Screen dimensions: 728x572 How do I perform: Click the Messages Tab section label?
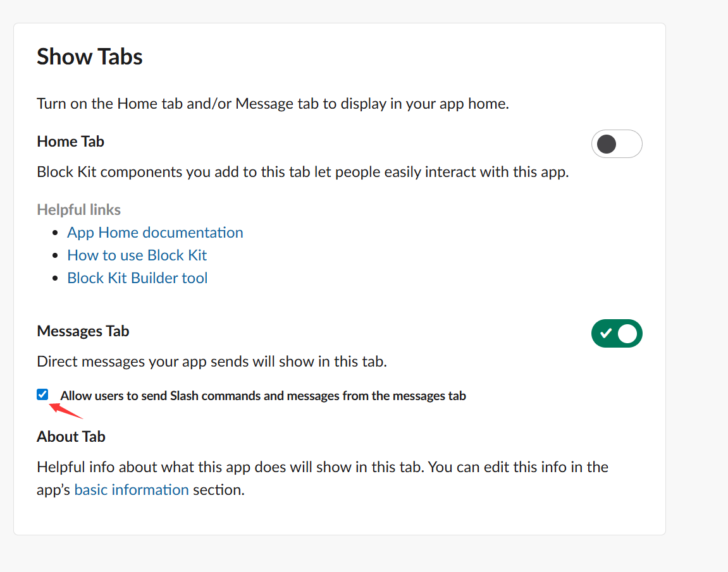(83, 331)
